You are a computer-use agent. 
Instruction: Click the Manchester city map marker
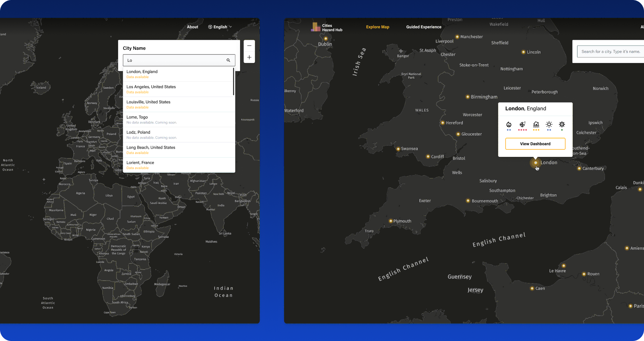[457, 37]
